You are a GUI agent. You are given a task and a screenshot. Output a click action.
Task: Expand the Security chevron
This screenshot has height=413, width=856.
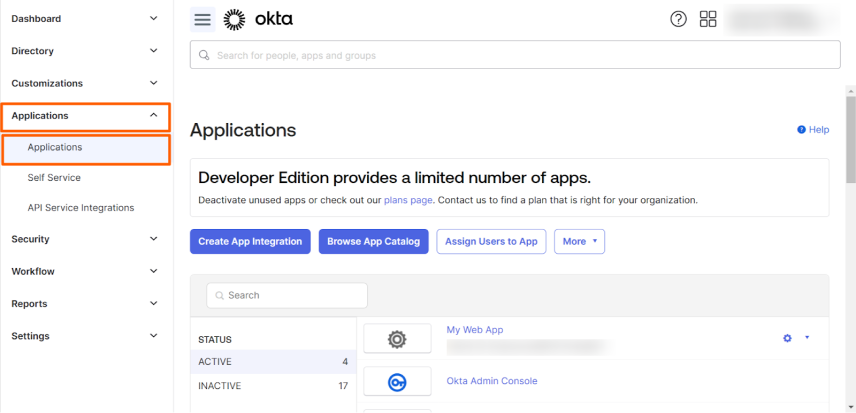tap(154, 239)
